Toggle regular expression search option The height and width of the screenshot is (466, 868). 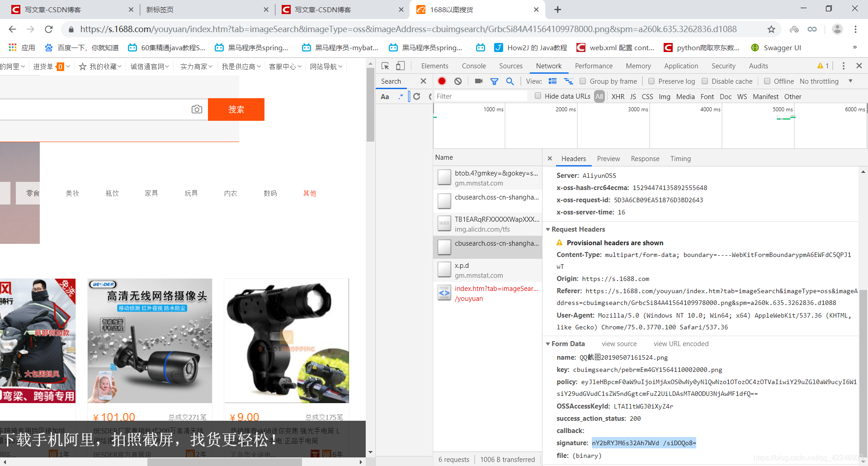pos(401,96)
